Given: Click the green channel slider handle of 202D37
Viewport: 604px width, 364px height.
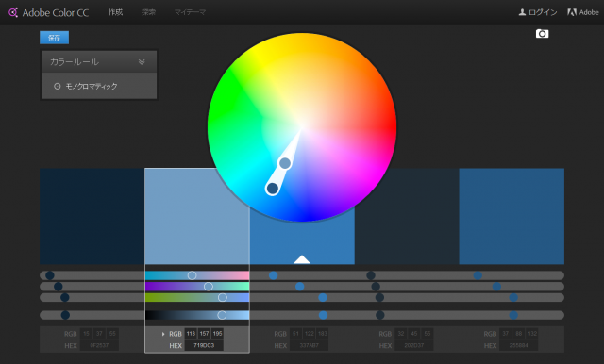Looking at the screenshot, I should [x=376, y=287].
